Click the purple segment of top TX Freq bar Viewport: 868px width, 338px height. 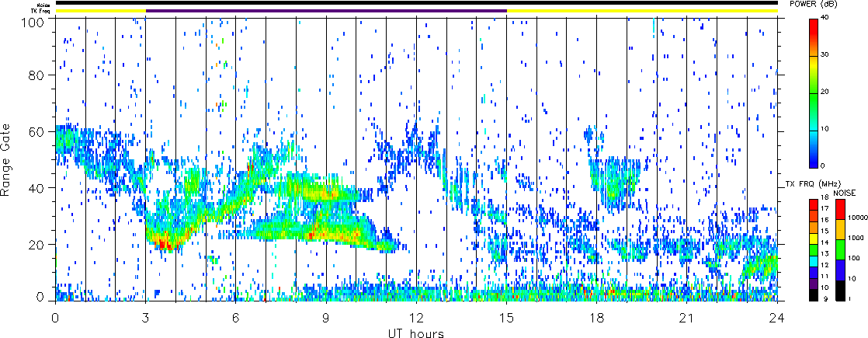(326, 11)
